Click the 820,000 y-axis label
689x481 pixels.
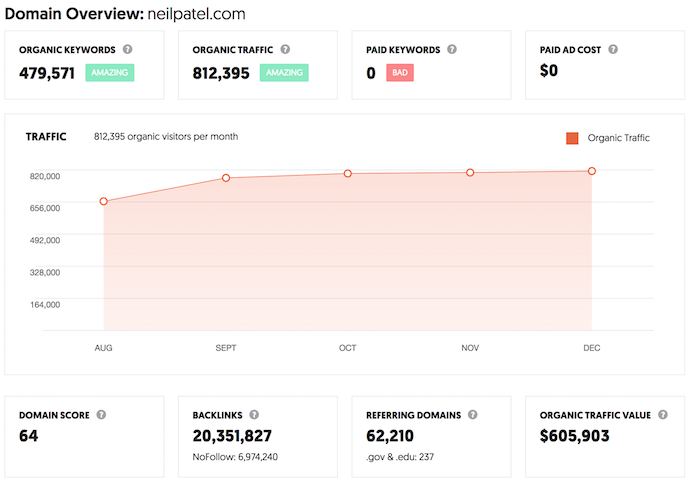45,176
